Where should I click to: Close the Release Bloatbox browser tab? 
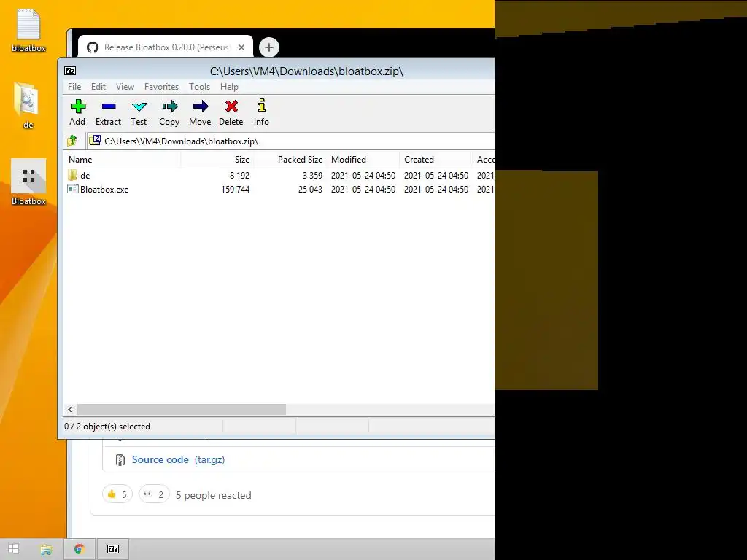[x=241, y=47]
